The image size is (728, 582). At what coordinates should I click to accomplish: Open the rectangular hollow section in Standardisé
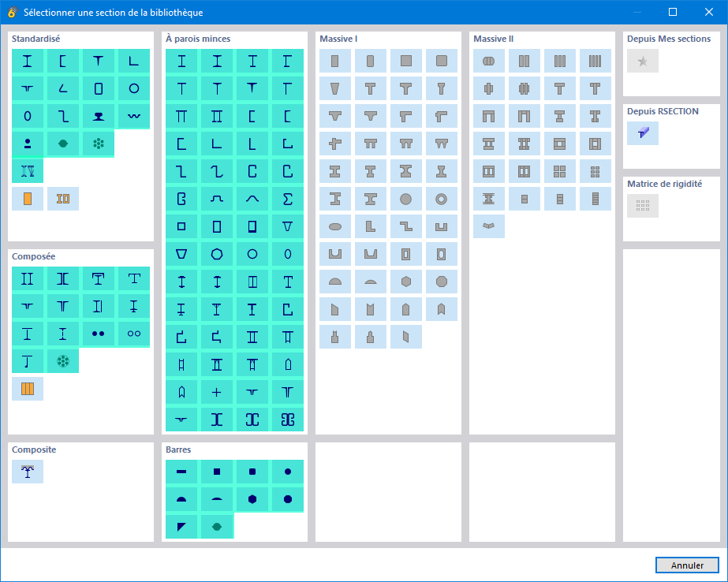point(98,88)
